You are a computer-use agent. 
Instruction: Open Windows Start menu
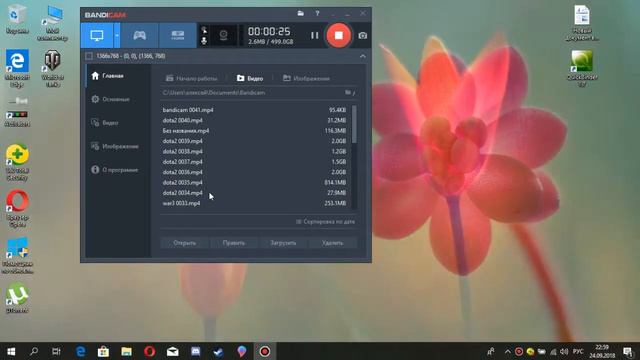tap(11, 351)
